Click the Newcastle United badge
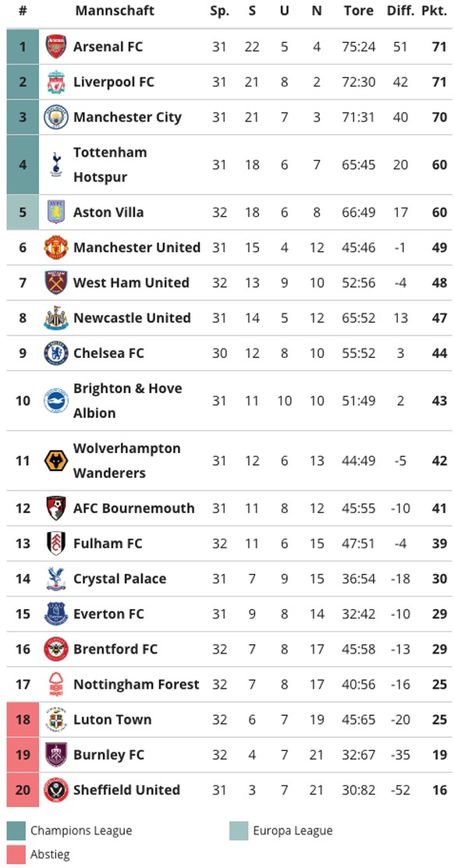The image size is (454, 868). click(x=56, y=317)
